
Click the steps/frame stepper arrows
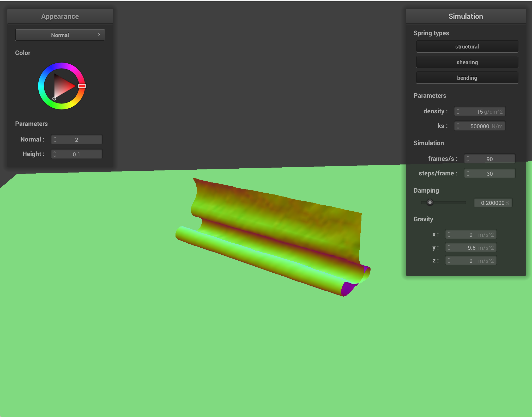[468, 173]
